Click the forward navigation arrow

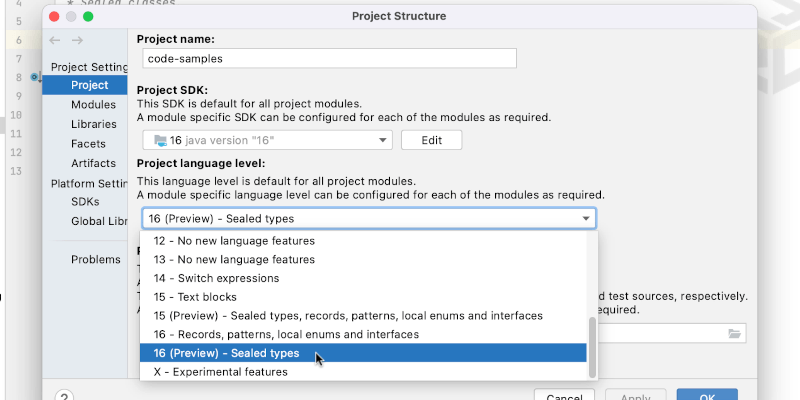(78, 41)
